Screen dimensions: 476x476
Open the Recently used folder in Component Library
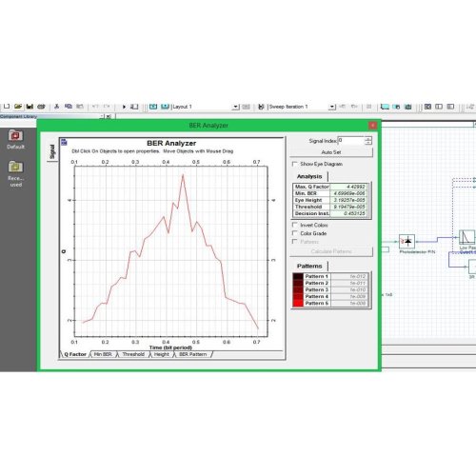[x=15, y=174]
